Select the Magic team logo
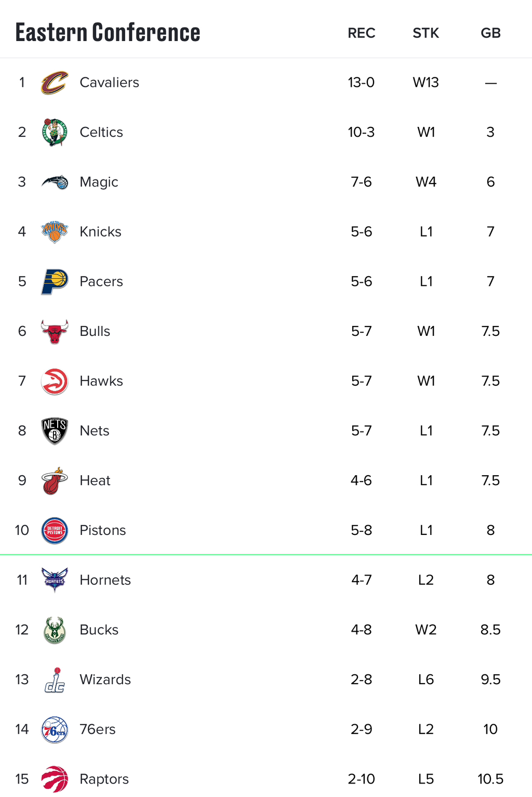Viewport: 532px width, 797px height. (55, 182)
